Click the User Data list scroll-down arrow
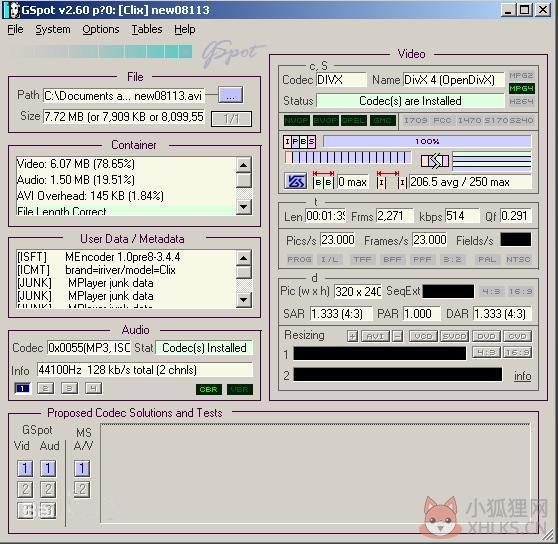Viewport: 558px width, 544px height. click(244, 300)
